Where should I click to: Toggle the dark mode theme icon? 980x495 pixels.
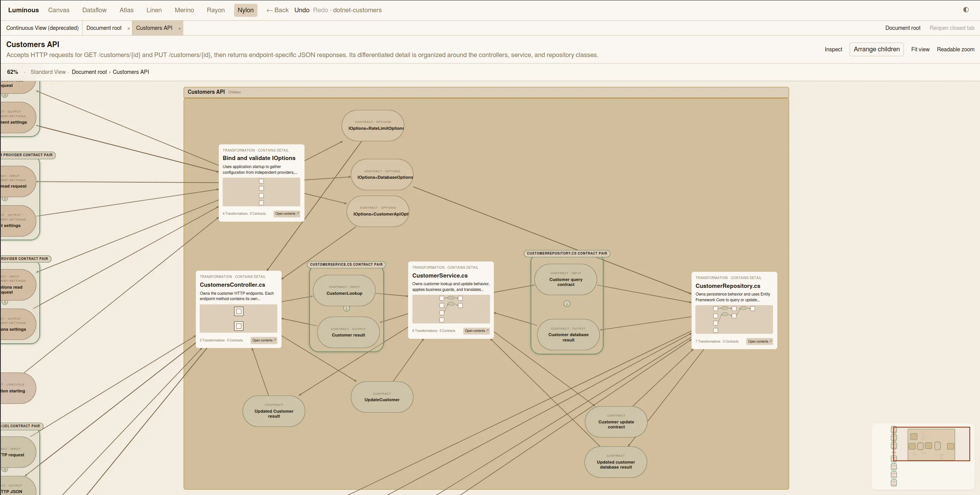pos(966,10)
